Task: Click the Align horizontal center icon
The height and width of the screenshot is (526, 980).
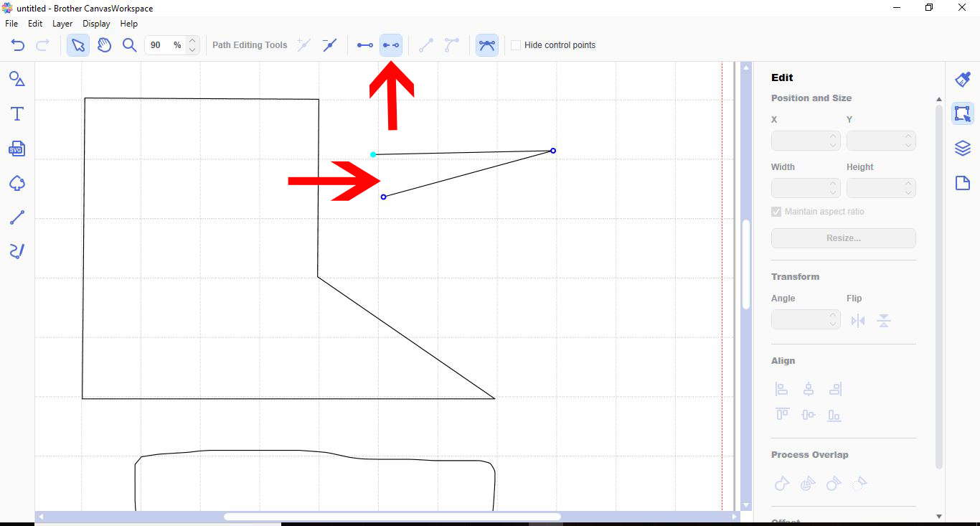Action: click(809, 389)
